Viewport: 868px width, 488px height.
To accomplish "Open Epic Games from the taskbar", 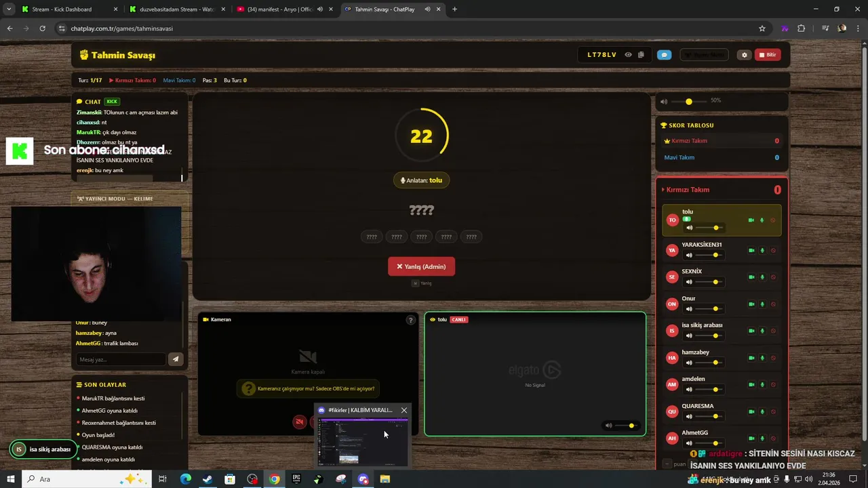I will (x=296, y=479).
